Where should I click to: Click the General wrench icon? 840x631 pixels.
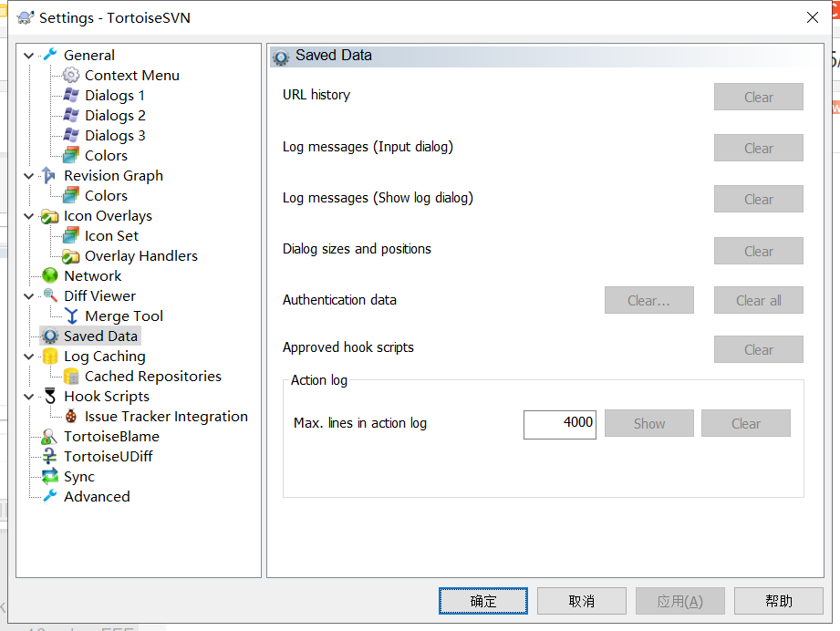[50, 55]
